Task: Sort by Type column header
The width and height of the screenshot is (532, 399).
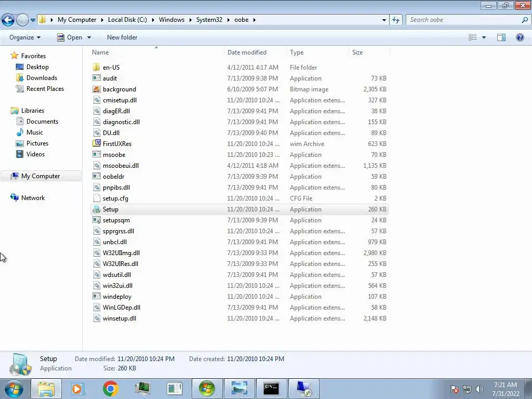Action: 317,52
